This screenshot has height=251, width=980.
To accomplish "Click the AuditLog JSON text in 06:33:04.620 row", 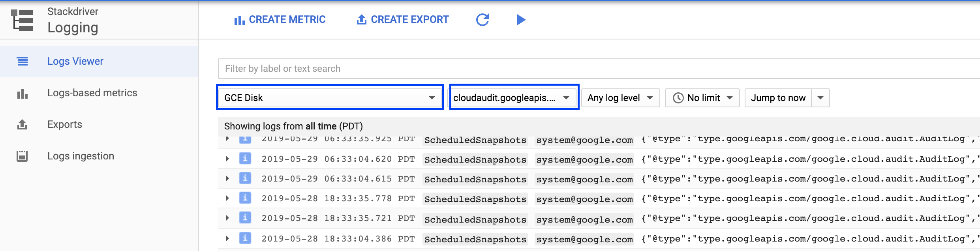I will (x=810, y=159).
